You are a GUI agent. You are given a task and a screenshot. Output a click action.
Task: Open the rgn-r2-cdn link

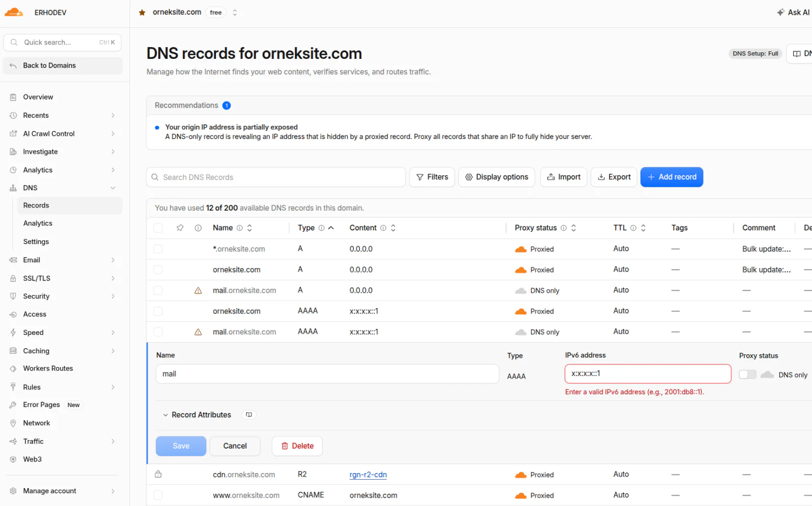coord(368,475)
